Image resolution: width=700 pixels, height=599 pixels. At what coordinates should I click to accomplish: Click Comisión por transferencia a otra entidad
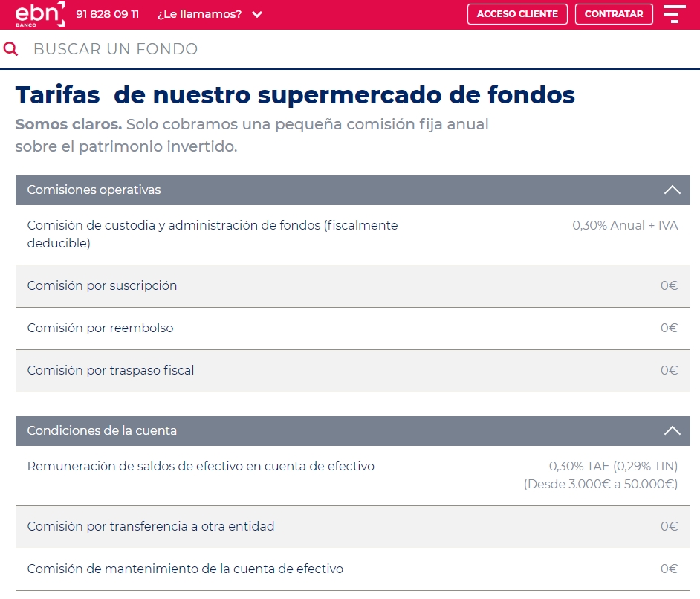pyautogui.click(x=150, y=526)
